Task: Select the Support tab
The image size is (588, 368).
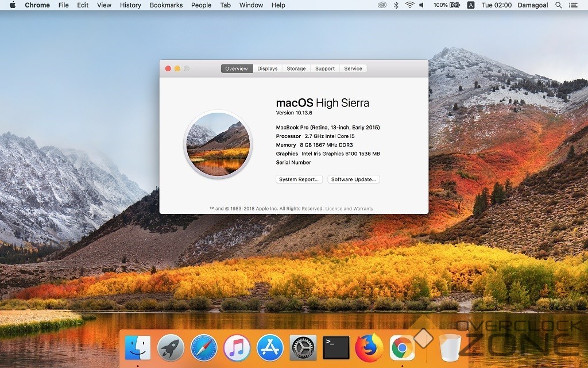Action: (325, 68)
